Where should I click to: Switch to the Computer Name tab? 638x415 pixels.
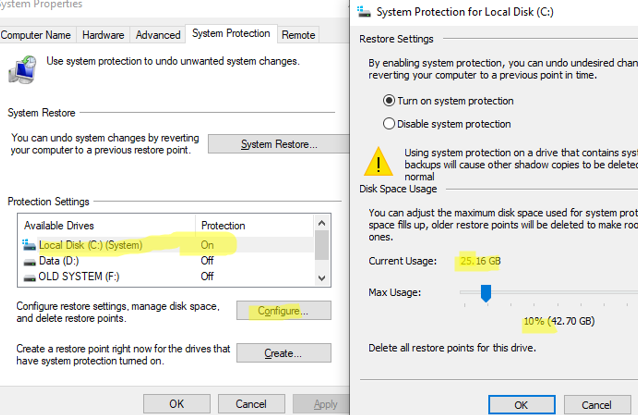(x=37, y=34)
